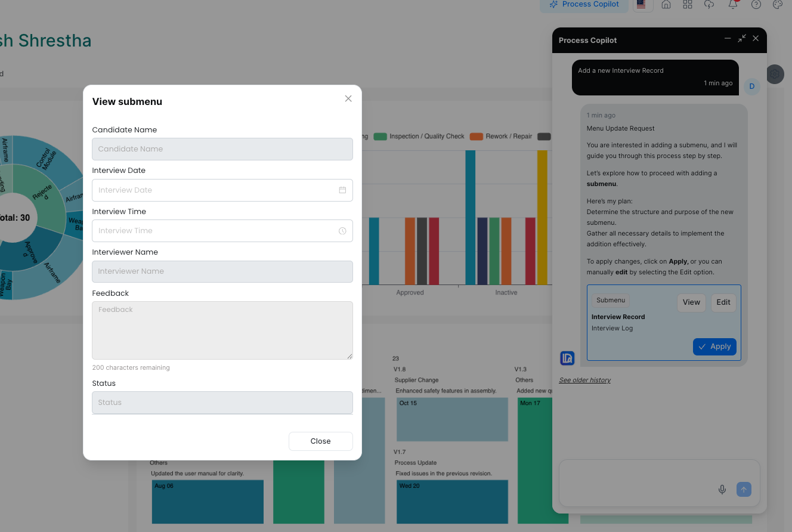Open the clock picker for Interview Time
The width and height of the screenshot is (792, 532).
point(342,230)
